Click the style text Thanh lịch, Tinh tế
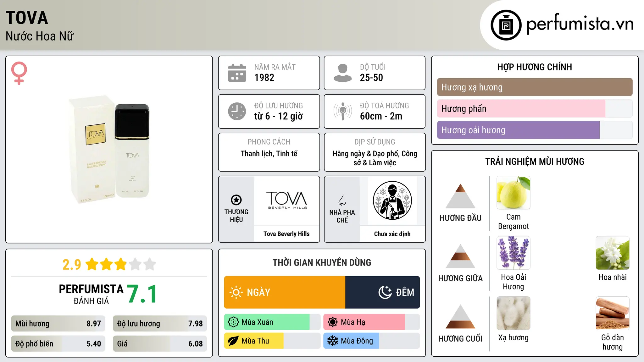The height and width of the screenshot is (362, 644). coord(269,154)
